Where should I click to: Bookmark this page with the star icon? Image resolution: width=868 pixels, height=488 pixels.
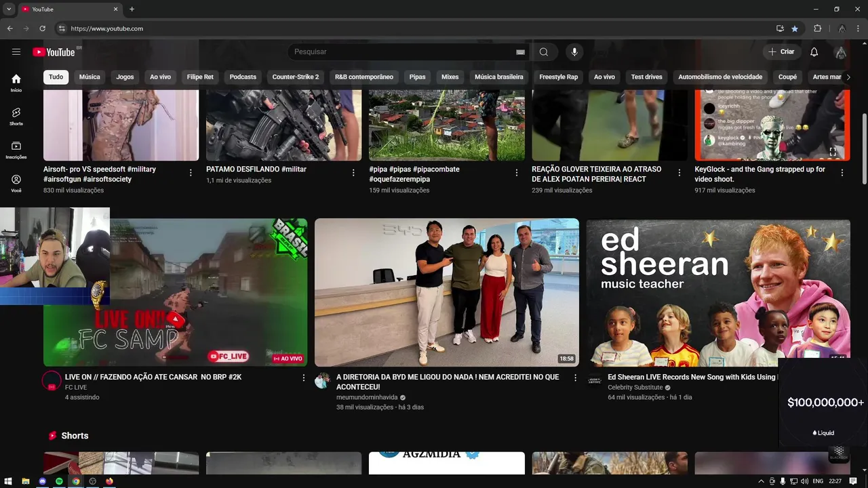pyautogui.click(x=795, y=28)
